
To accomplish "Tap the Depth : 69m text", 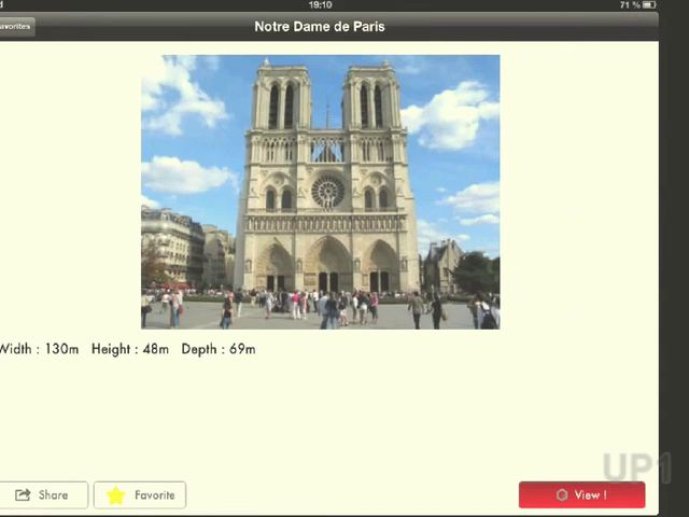I will (218, 349).
